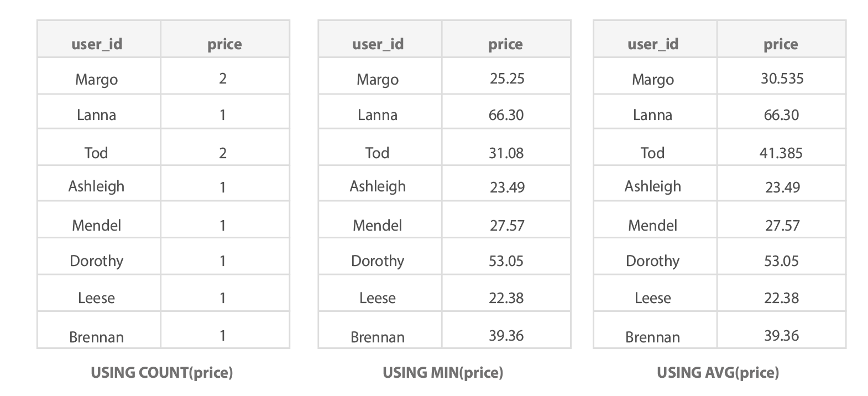Click the USING COUNT(price) caption
Image resolution: width=868 pixels, height=396 pixels.
(162, 373)
